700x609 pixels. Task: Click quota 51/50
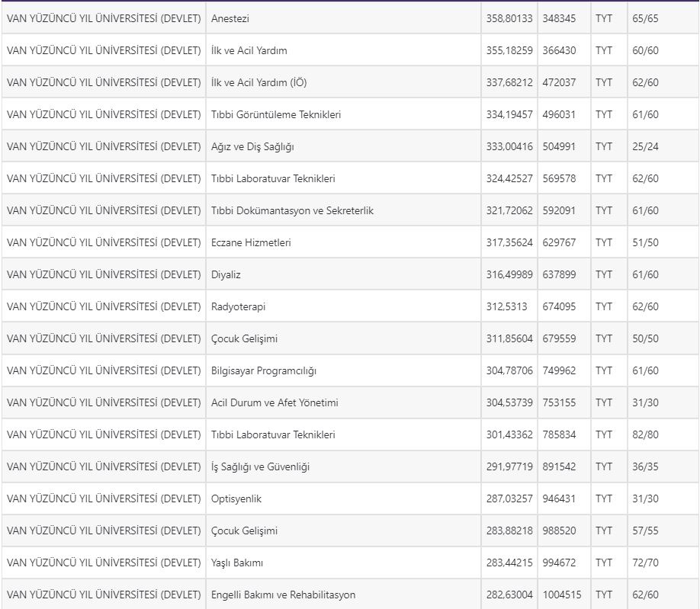point(645,242)
